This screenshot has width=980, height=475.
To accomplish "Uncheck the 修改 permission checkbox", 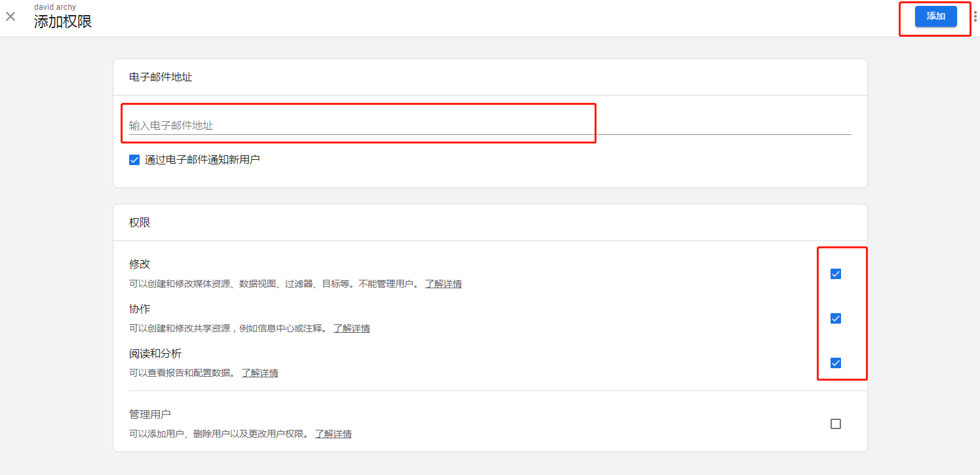I will pos(835,273).
